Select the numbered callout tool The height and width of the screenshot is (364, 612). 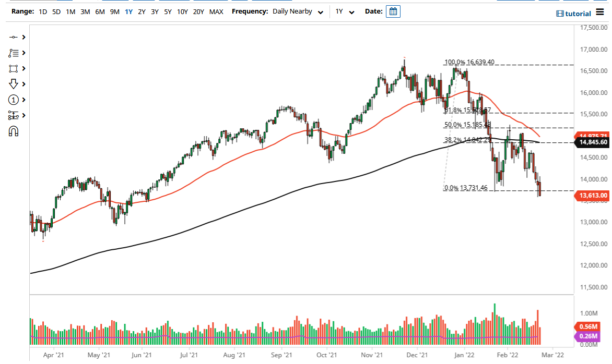(x=13, y=99)
